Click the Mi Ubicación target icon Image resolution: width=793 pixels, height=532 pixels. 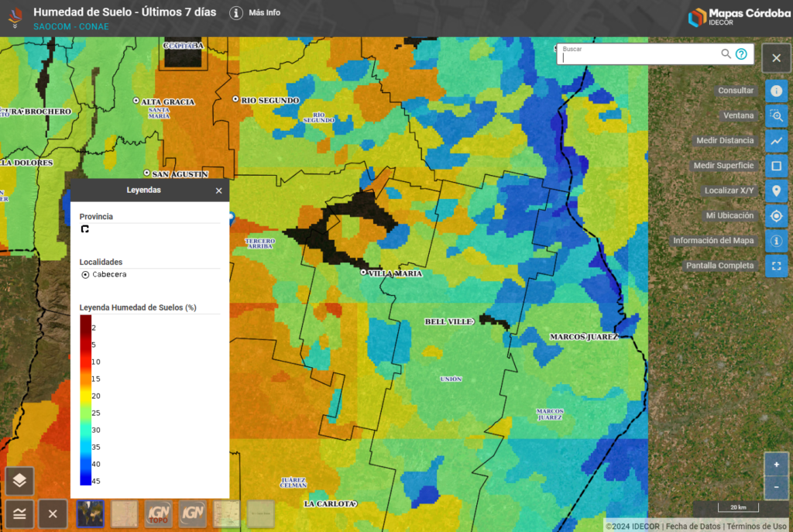click(x=776, y=216)
